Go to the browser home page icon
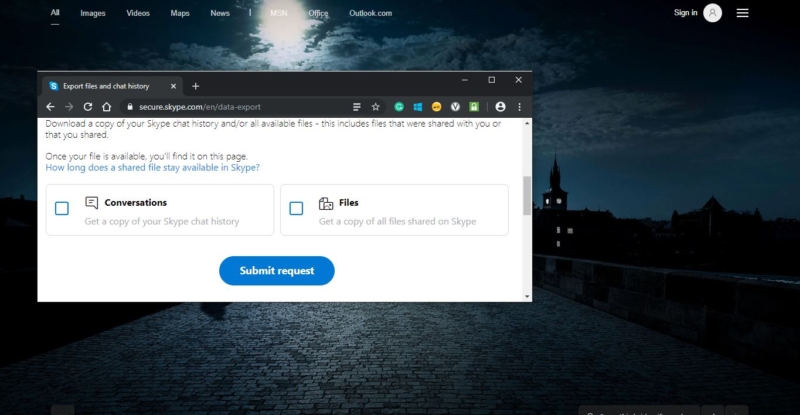800x415 pixels. [x=106, y=107]
